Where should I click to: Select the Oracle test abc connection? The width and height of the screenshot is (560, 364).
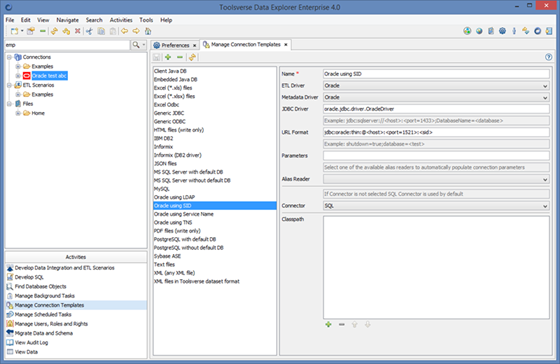point(49,76)
